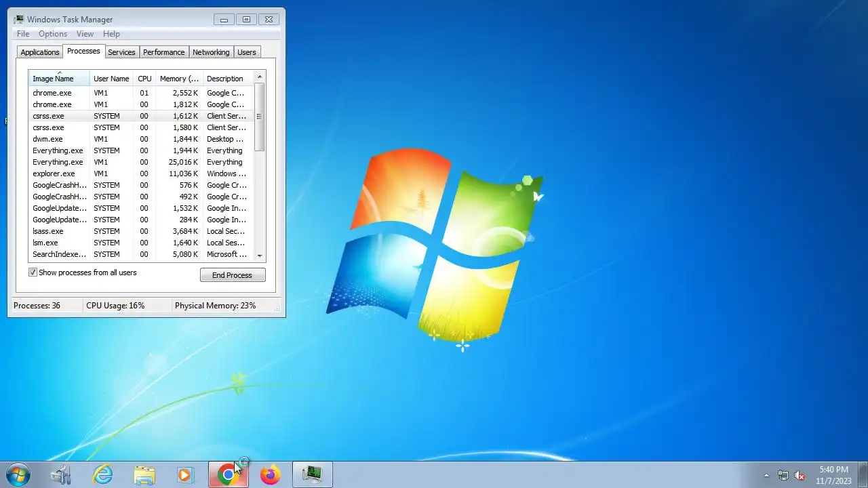This screenshot has height=488, width=868.
Task: Go to the Networking tab
Action: click(211, 52)
